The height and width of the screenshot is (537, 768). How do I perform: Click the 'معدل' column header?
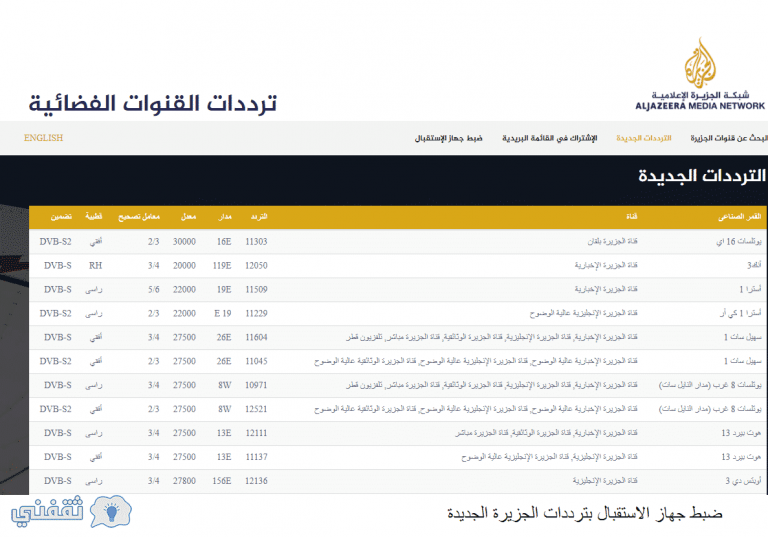[188, 217]
